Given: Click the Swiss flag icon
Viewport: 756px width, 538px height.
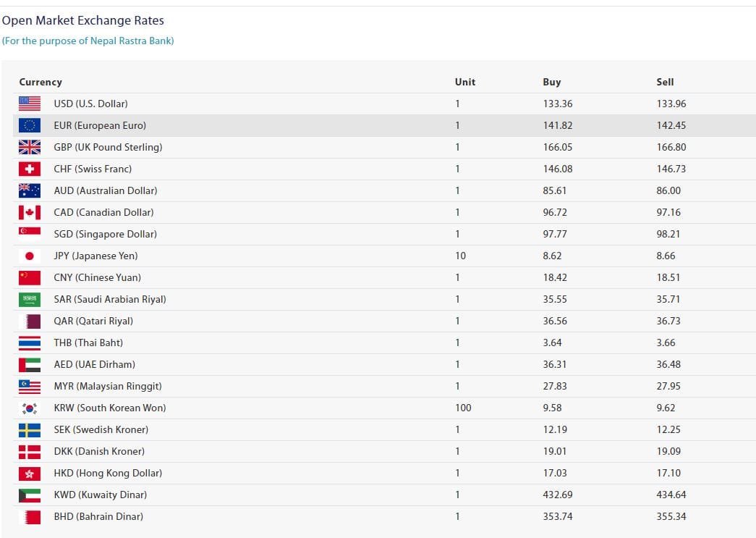Looking at the screenshot, I should tap(30, 169).
